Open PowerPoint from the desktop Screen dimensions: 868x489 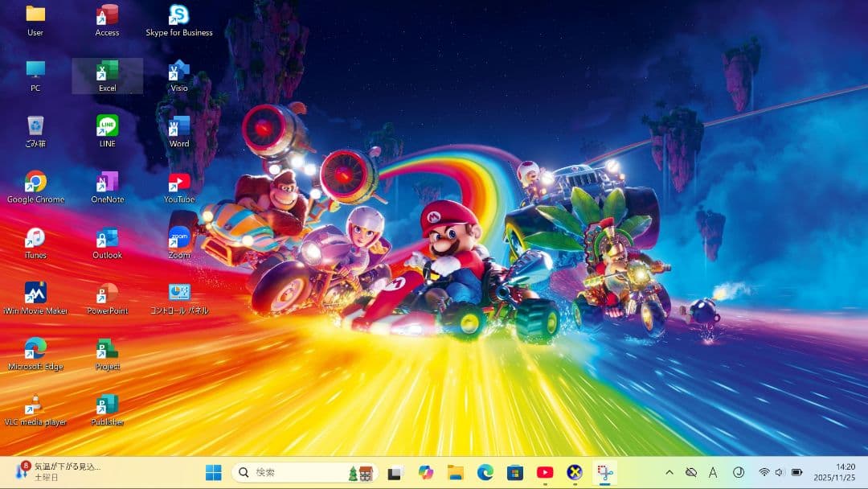point(107,294)
